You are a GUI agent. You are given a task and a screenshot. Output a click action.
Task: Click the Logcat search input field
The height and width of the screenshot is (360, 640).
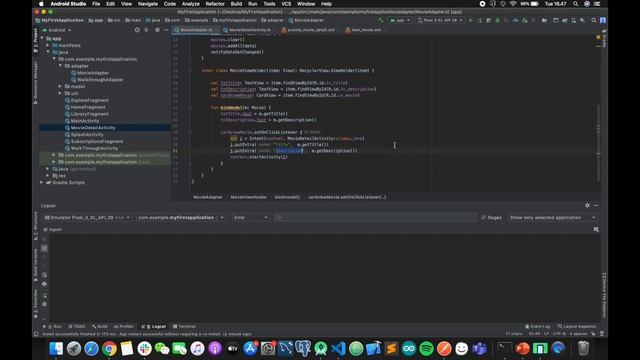coord(375,218)
